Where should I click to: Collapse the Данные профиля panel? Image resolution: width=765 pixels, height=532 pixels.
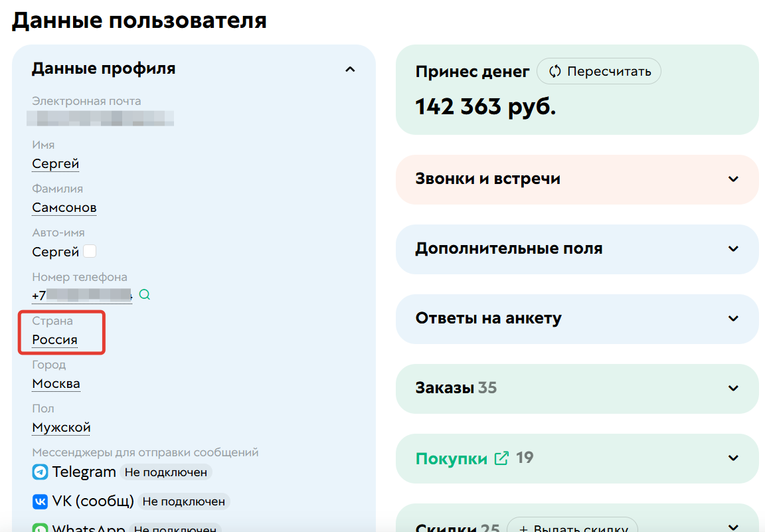point(350,68)
